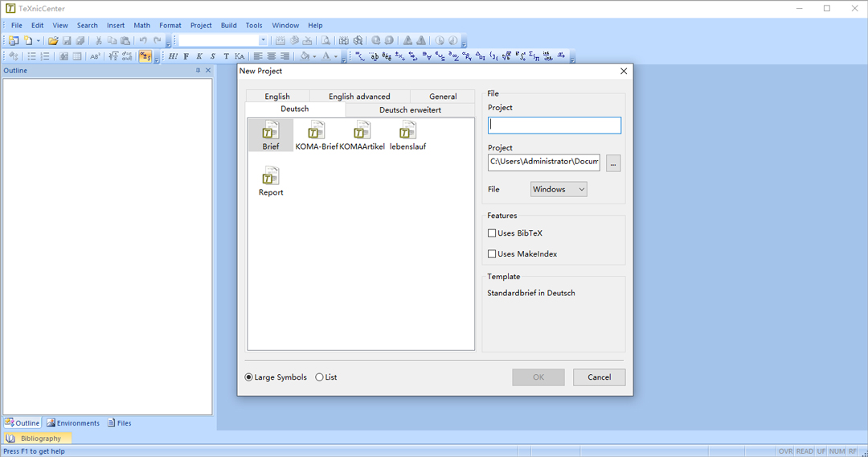
Task: Switch to the Deutsch erweitert tab
Action: (410, 109)
